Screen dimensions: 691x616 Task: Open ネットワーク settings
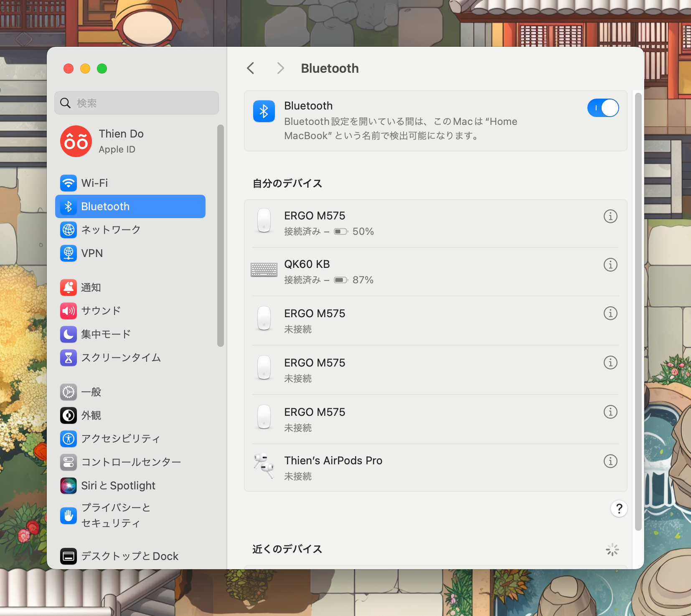(130, 230)
